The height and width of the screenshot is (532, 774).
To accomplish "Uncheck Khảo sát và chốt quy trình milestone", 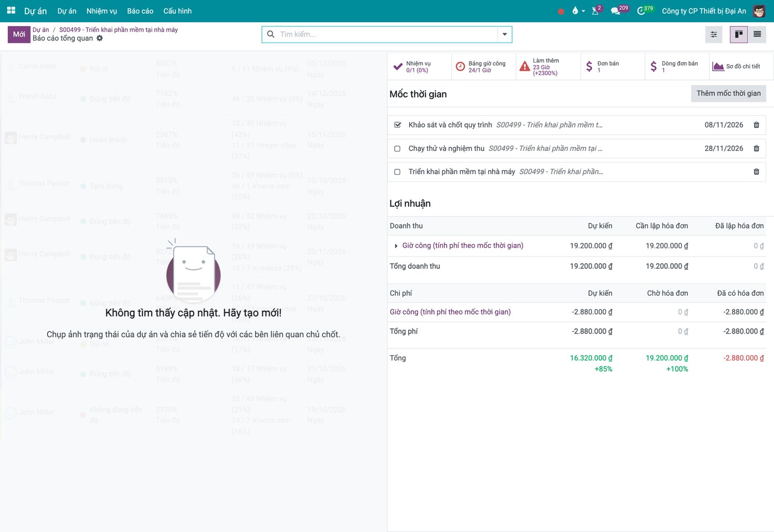I will [x=398, y=125].
